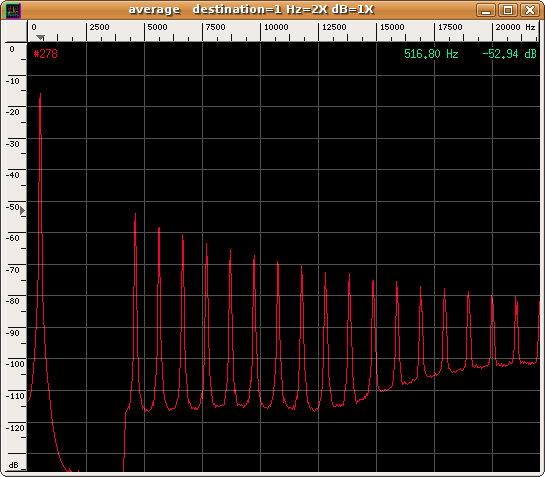Click the green -52.94 dB readout
545x477 pixels.
[510, 54]
